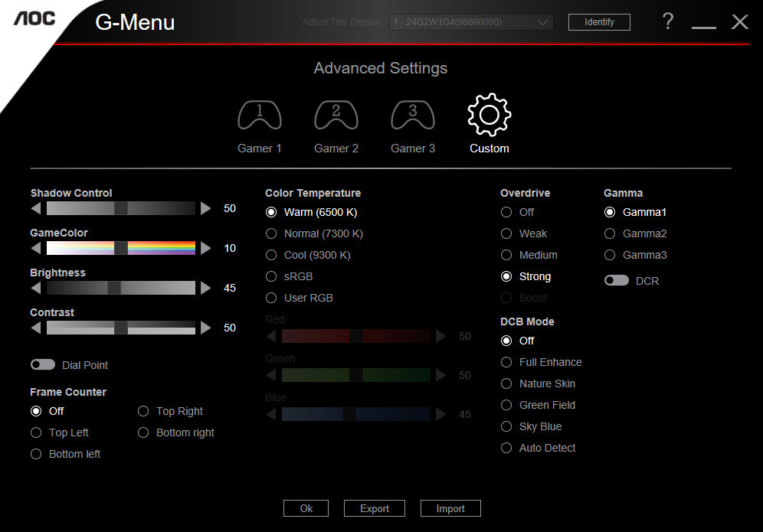Screen dimensions: 763x532
Task: Click the Export button
Action: pyautogui.click(x=374, y=508)
